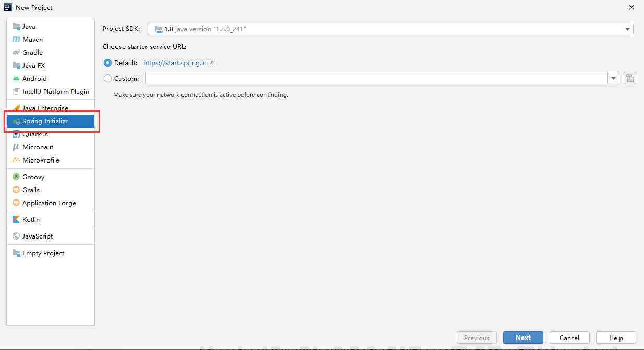This screenshot has height=350, width=644.
Task: Click the IntelliJ Platform Plugin icon
Action: click(x=16, y=91)
